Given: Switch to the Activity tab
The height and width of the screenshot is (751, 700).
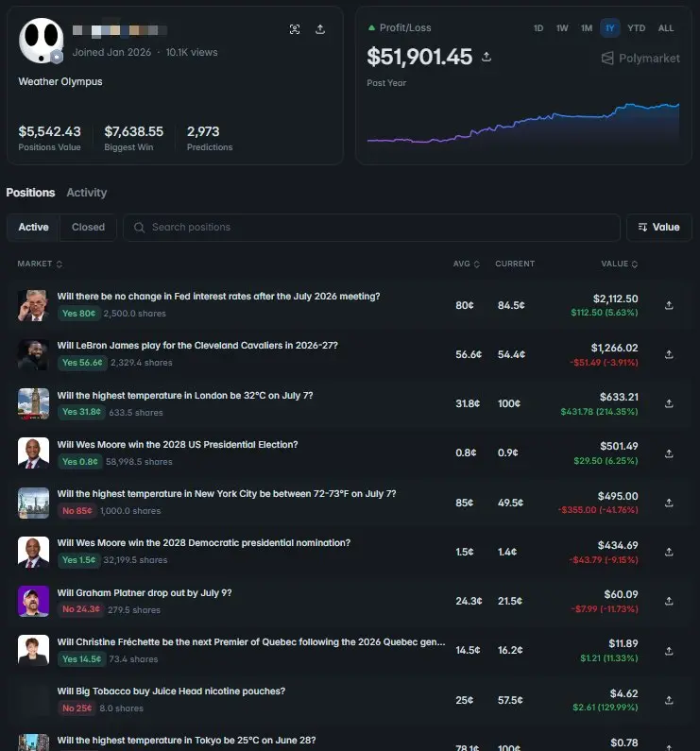Looking at the screenshot, I should pos(87,193).
